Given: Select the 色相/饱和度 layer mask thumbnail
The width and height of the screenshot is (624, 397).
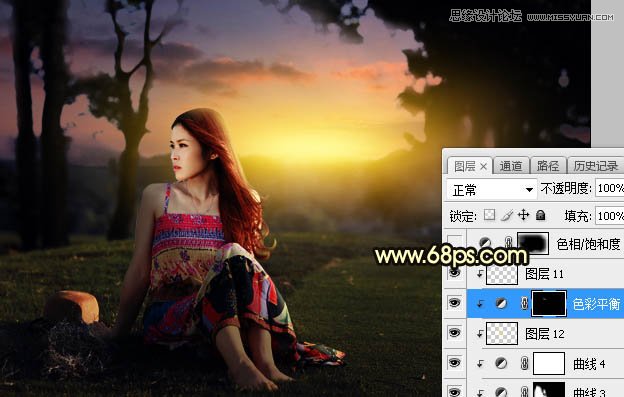Looking at the screenshot, I should (532, 243).
